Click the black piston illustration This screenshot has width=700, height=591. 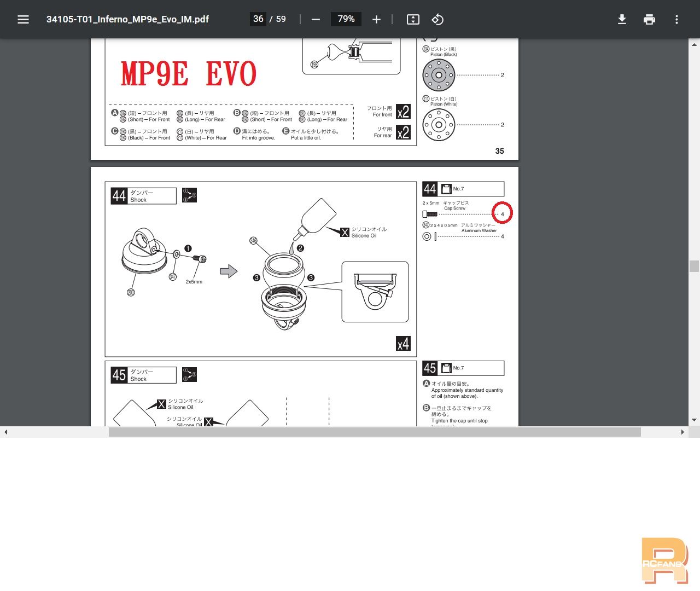pos(439,75)
